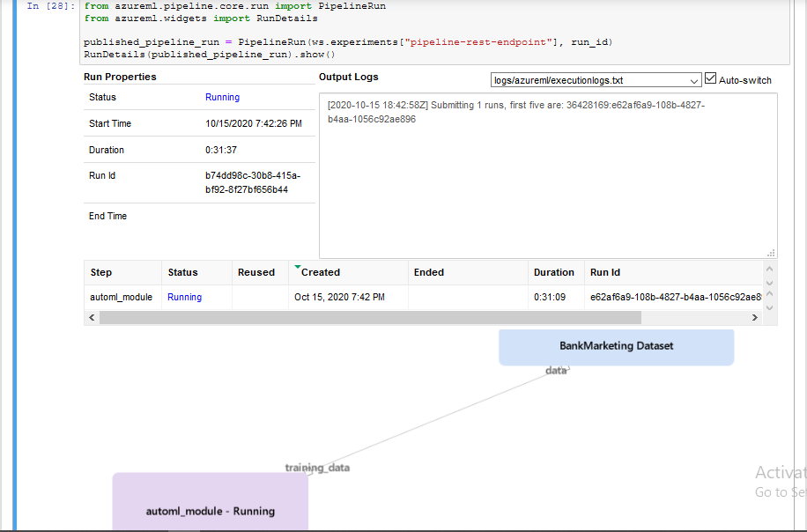Click the horizontal scrollbar left arrow
This screenshot has width=807, height=532.
92,317
